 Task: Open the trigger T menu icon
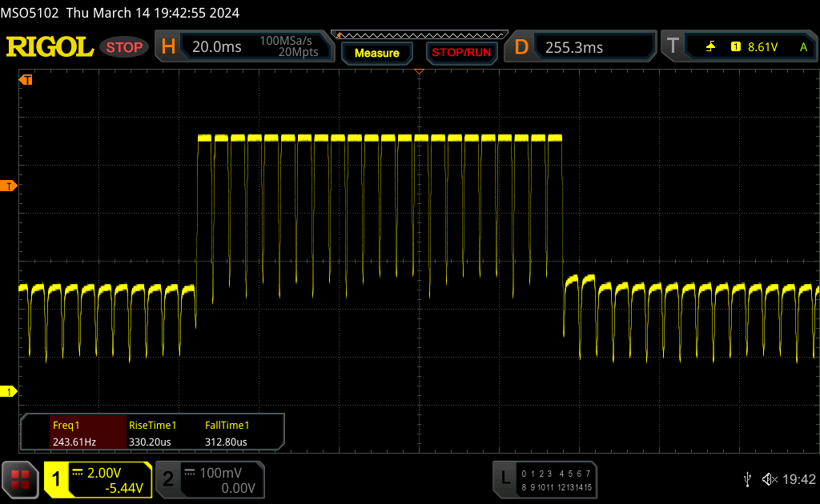673,46
